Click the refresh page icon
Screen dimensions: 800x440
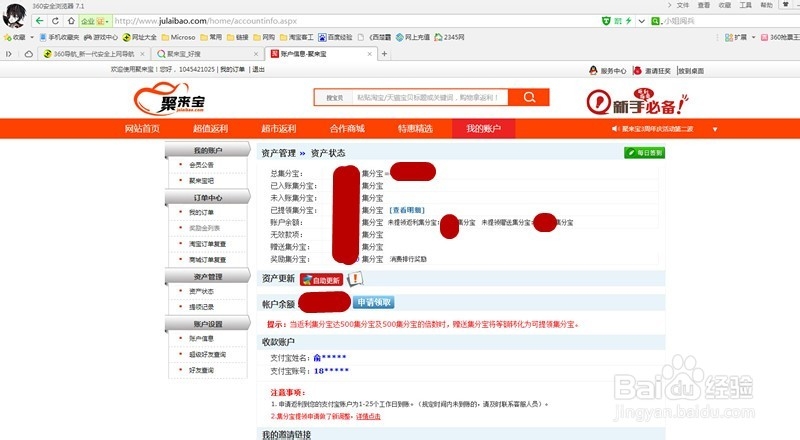pyautogui.click(x=55, y=21)
